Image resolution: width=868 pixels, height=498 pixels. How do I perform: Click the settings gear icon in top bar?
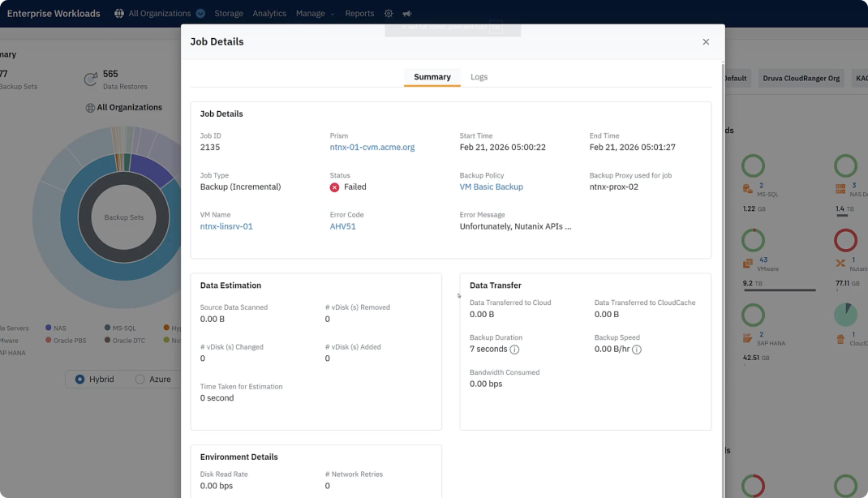(389, 14)
